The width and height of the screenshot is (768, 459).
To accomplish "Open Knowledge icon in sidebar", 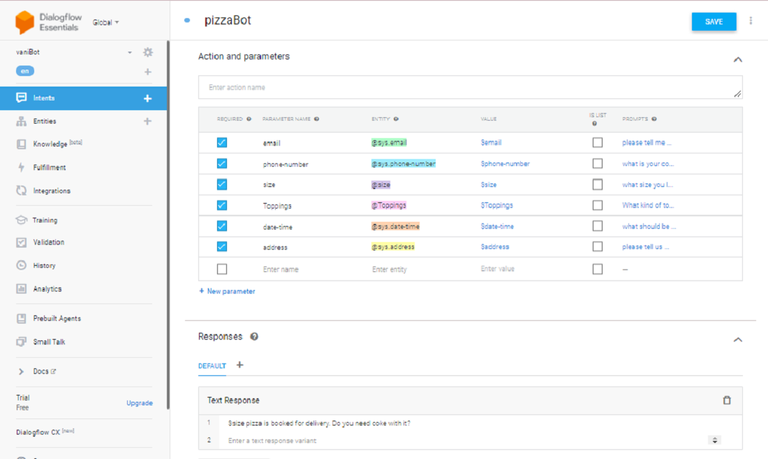I will 21,144.
